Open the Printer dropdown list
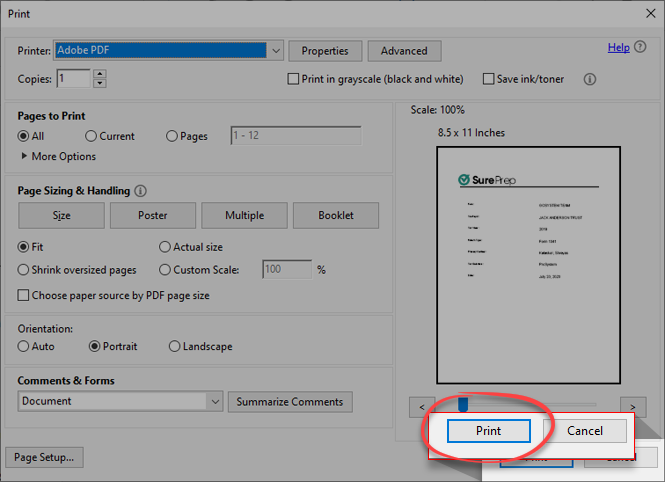 pos(275,50)
